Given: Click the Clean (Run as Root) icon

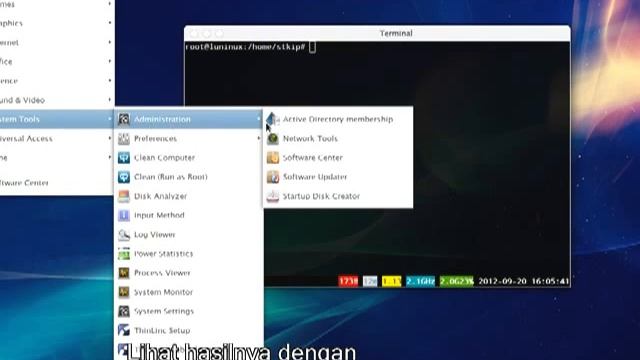Looking at the screenshot, I should (124, 177).
